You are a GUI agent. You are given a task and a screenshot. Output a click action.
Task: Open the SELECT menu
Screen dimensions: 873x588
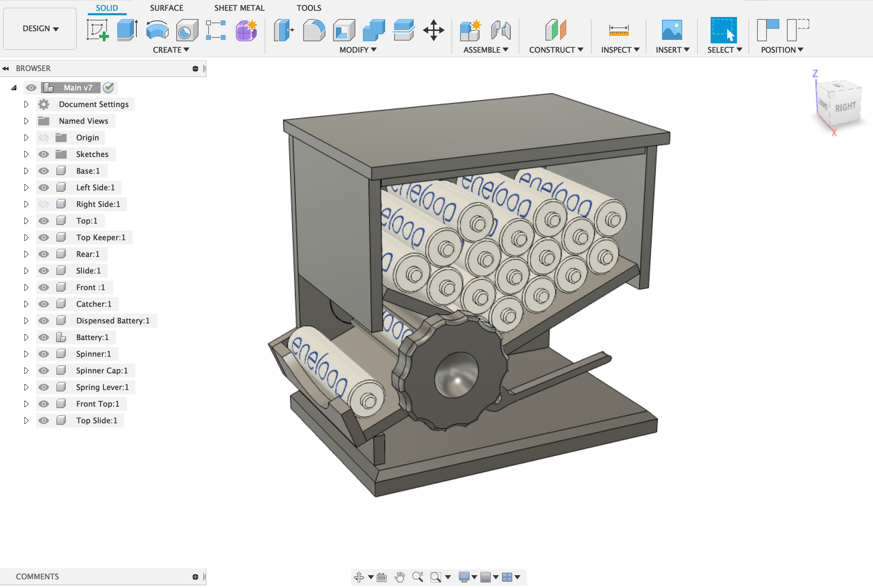tap(724, 50)
